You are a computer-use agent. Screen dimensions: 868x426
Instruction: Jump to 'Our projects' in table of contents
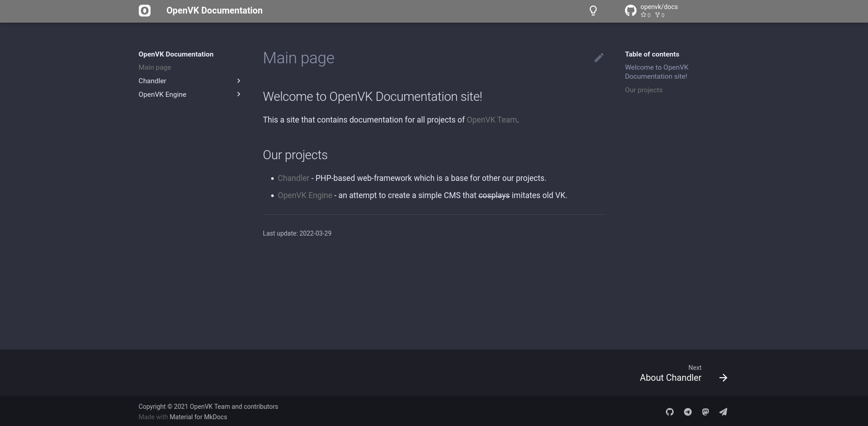pyautogui.click(x=643, y=90)
